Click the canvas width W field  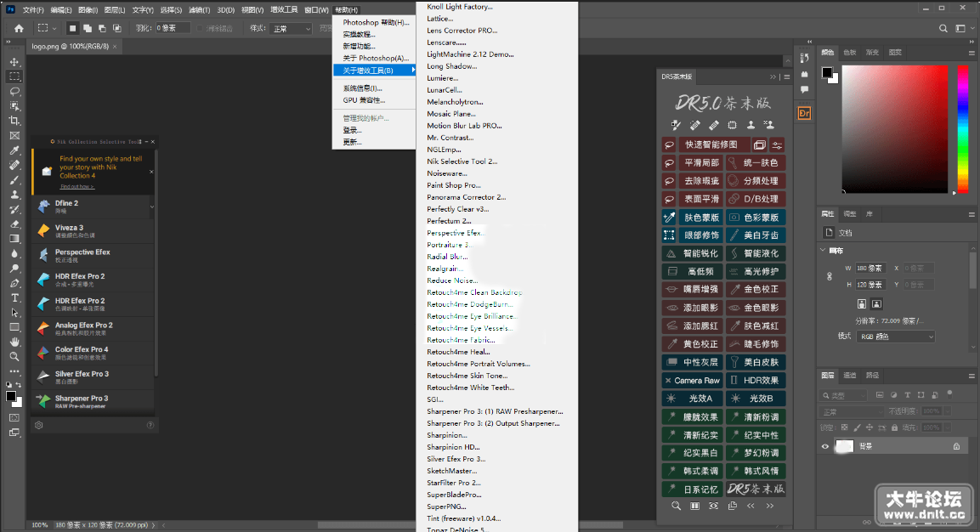pyautogui.click(x=870, y=269)
